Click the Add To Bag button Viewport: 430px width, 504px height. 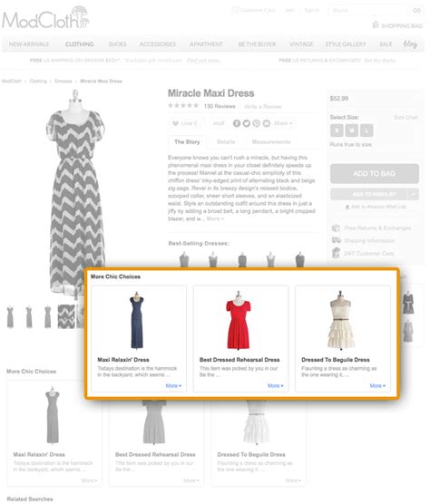point(375,173)
